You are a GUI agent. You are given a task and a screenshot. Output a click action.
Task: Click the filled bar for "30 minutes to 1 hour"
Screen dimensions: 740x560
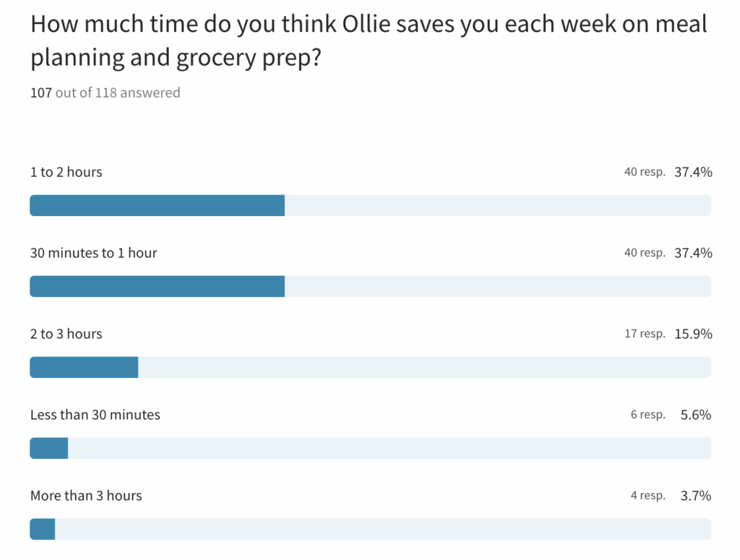(157, 287)
